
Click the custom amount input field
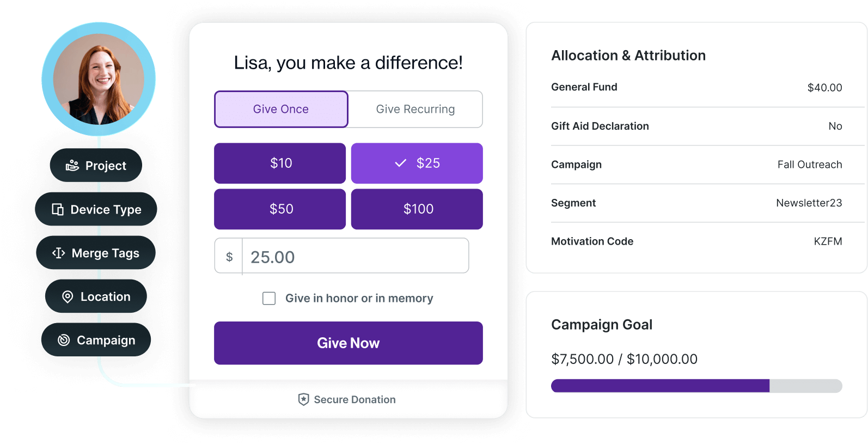click(x=355, y=257)
